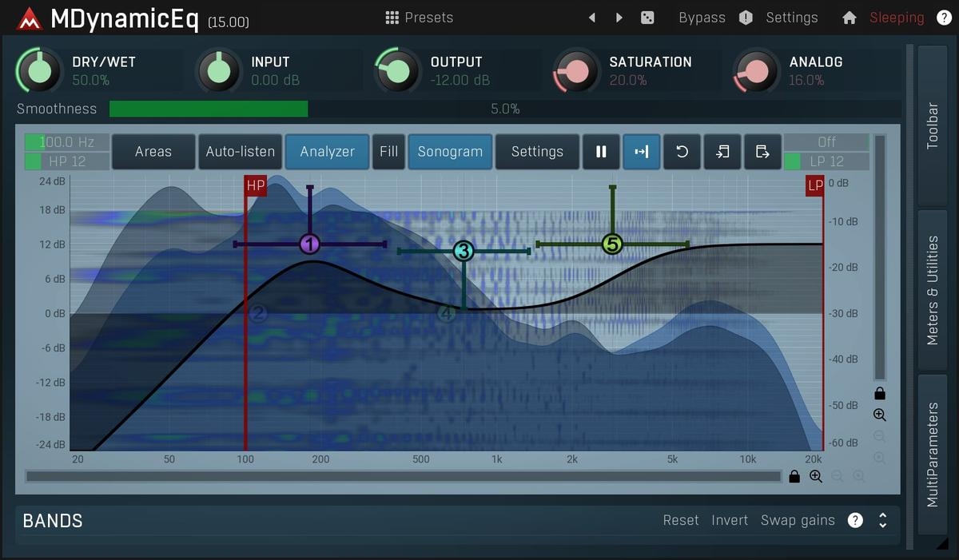Click the Swap gains button
Viewport: 959px width, 560px height.
point(798,521)
